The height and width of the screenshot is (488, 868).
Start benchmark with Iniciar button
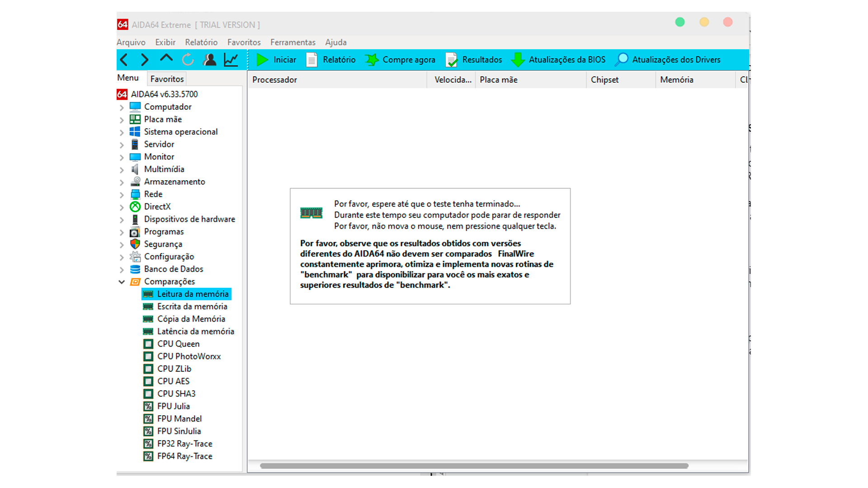(276, 60)
